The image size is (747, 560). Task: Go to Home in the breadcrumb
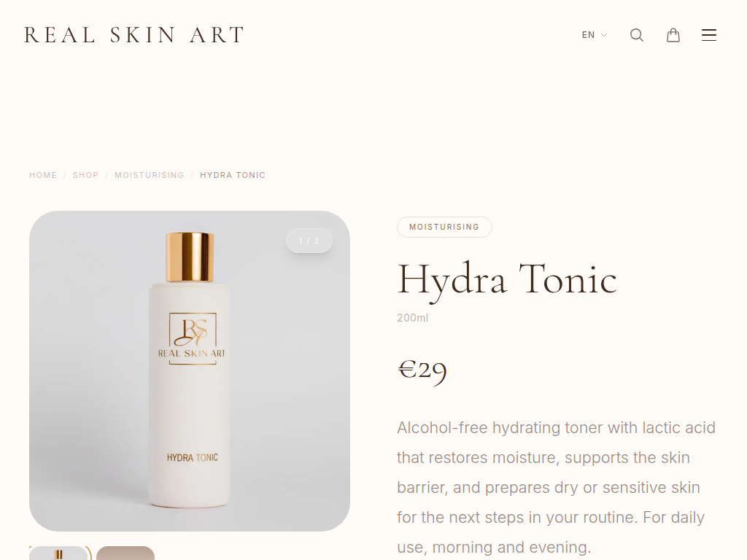[x=43, y=175]
